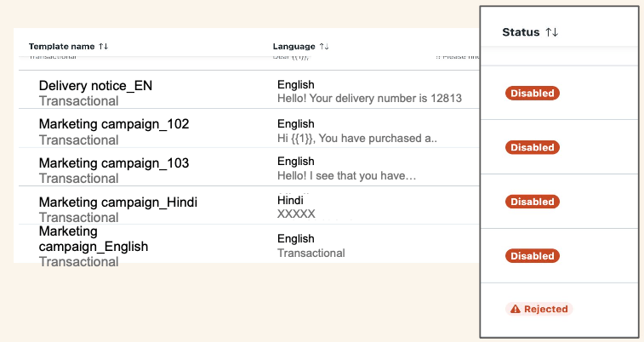Click the Language column header
The height and width of the screenshot is (342, 644).
click(x=294, y=47)
